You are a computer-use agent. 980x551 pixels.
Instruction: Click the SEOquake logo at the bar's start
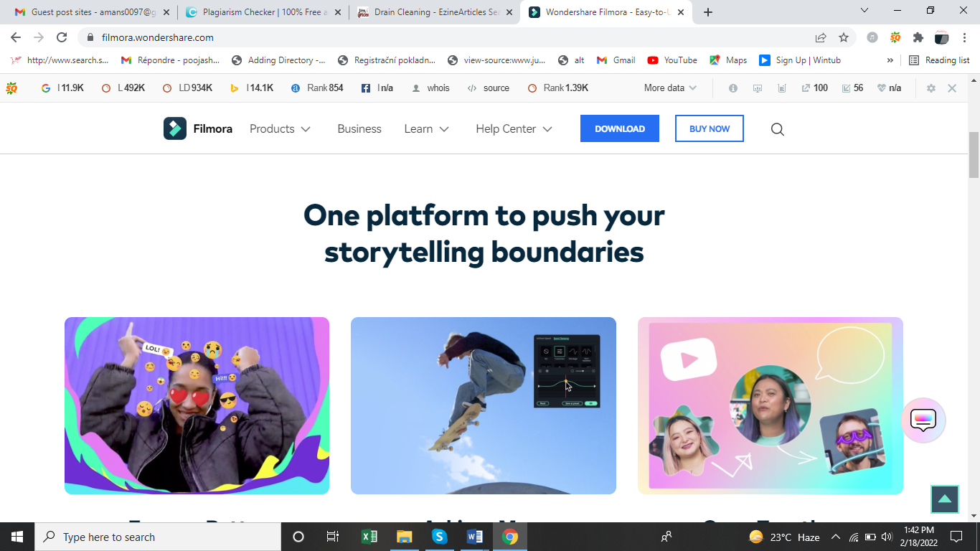(x=12, y=88)
